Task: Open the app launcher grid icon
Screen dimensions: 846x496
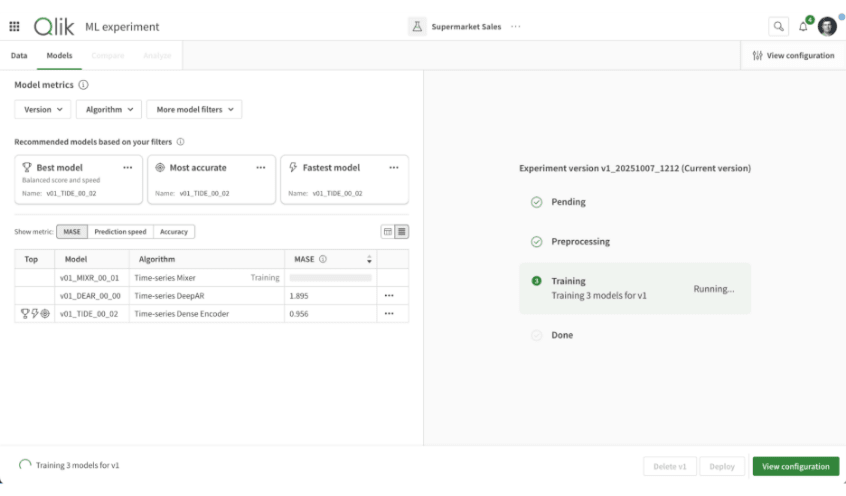Action: click(14, 27)
